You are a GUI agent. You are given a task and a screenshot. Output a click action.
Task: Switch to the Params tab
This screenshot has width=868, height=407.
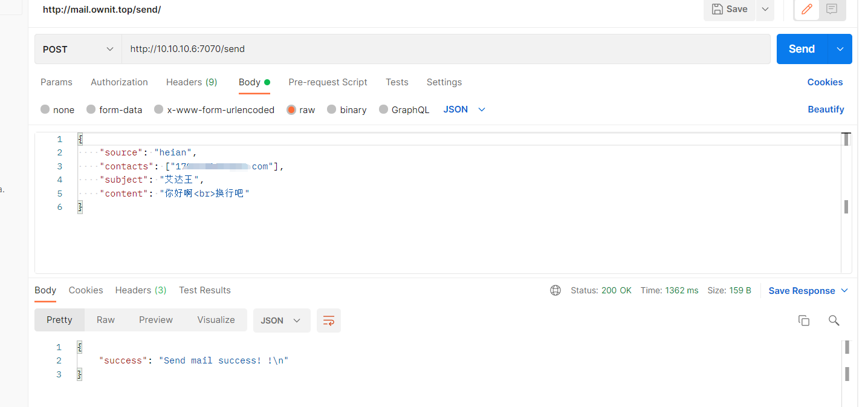tap(56, 82)
